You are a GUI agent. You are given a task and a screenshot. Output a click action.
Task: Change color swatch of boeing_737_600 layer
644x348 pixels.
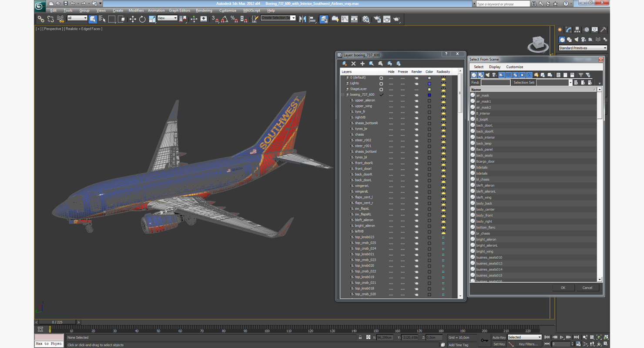coord(429,95)
